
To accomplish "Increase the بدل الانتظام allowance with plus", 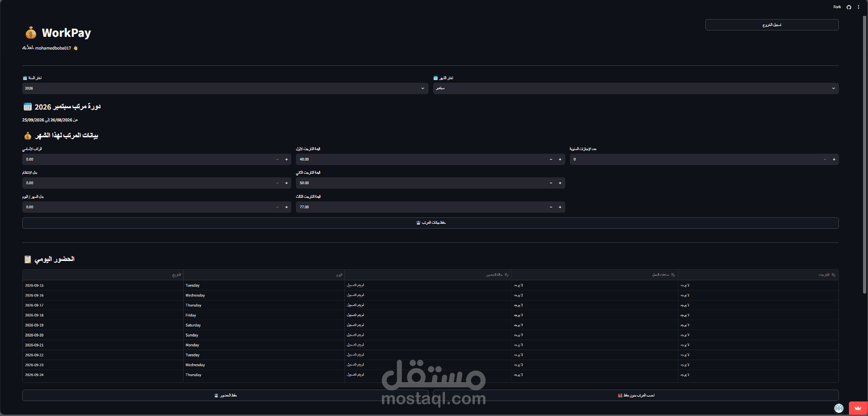I will [x=286, y=183].
